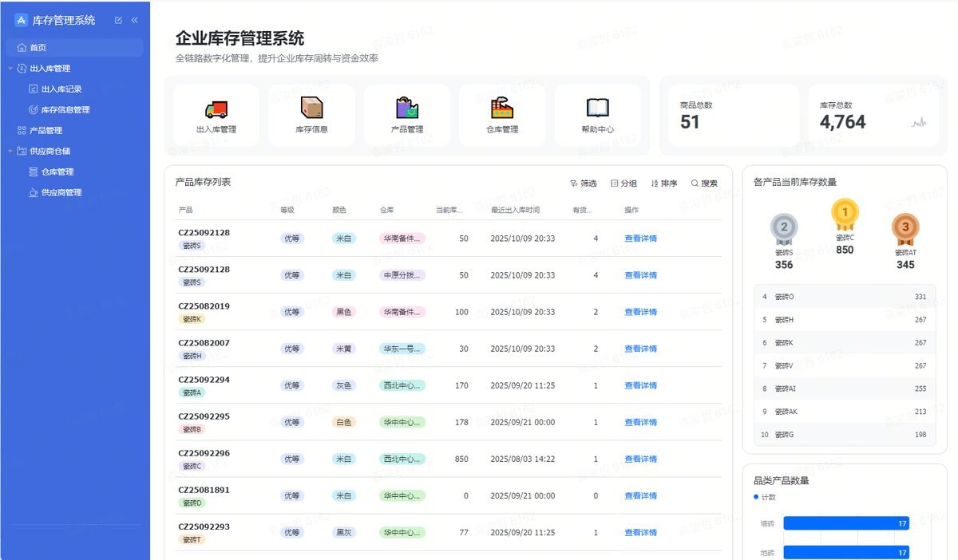
Task: Click product code CZ25082019
Action: [204, 306]
